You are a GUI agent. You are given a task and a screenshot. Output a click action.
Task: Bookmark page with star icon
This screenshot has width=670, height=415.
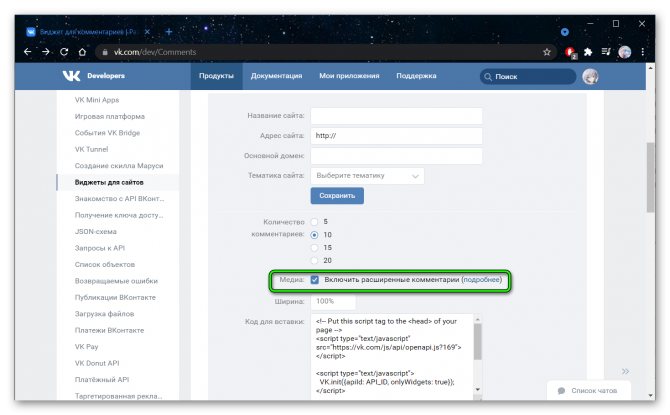pos(547,52)
